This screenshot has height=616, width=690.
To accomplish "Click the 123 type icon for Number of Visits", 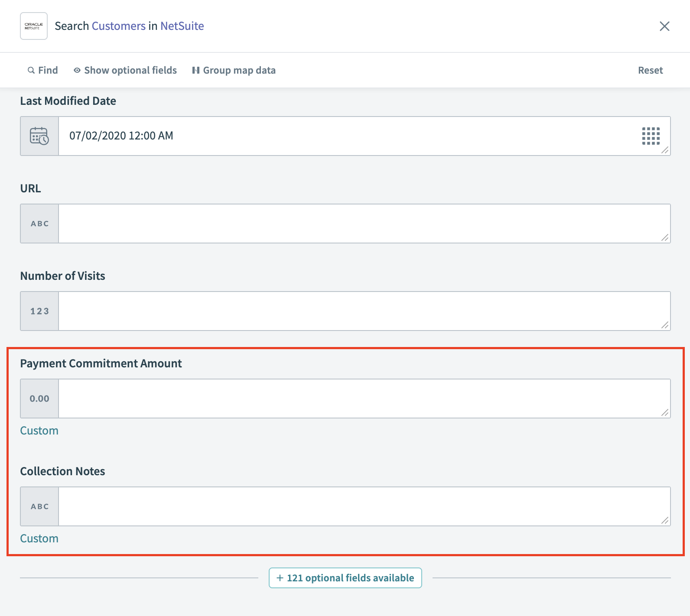I will click(39, 311).
